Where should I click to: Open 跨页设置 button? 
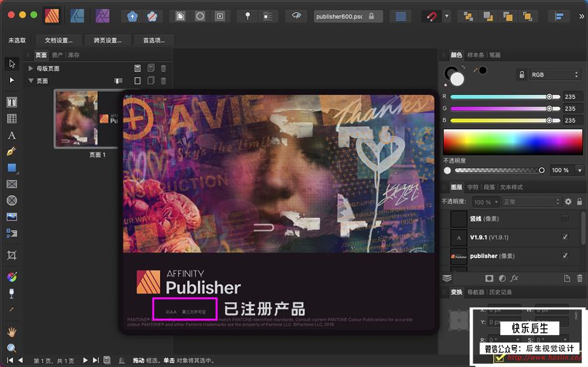[x=108, y=40]
